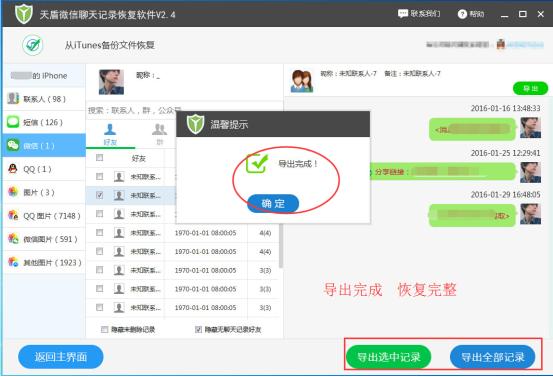
Task: Click the shield logo in title bar
Action: tap(24, 14)
